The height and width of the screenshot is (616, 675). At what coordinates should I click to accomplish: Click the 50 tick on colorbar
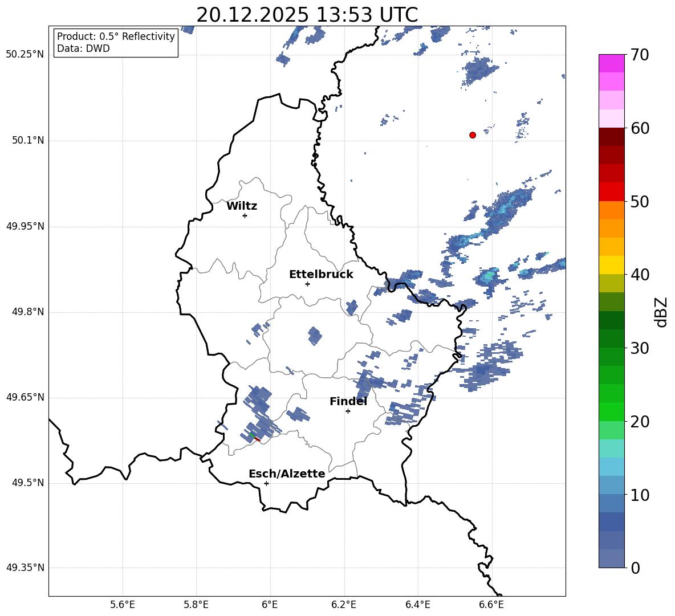pos(640,201)
